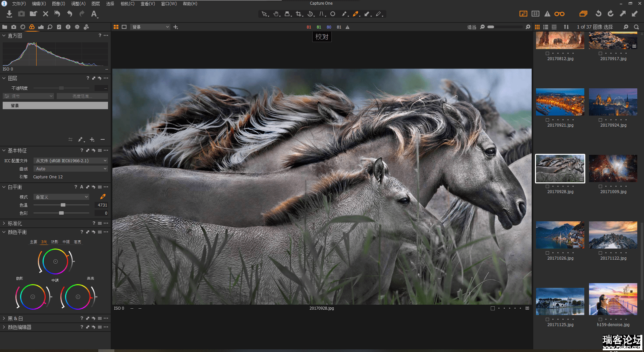The height and width of the screenshot is (352, 644).
Task: Rotate image left with counterclockwise icon
Action: tap(598, 13)
